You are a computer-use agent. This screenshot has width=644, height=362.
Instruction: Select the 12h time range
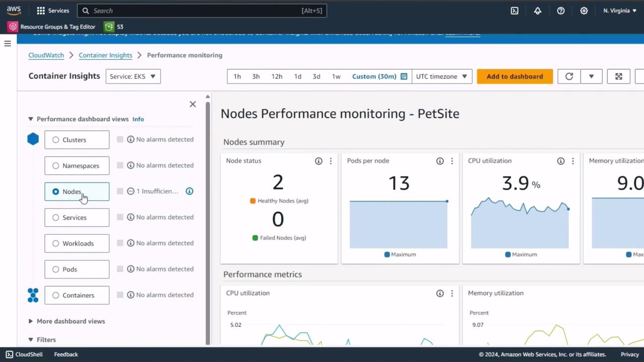click(277, 76)
